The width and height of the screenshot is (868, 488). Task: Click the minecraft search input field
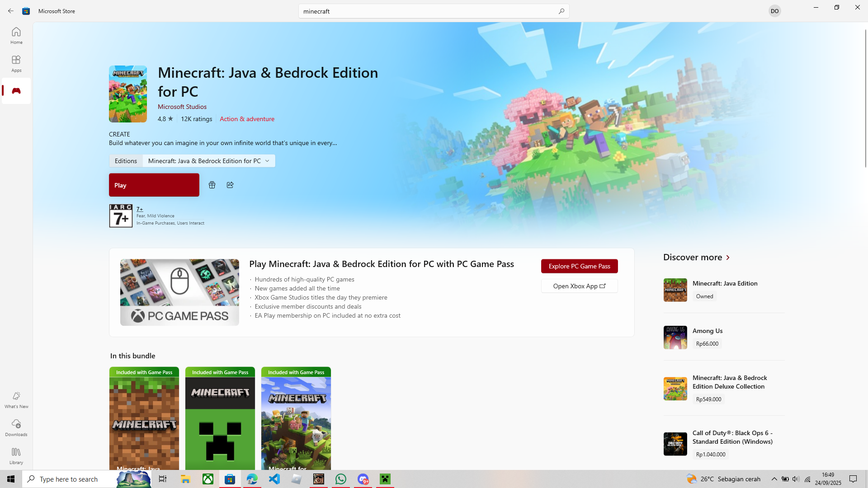[x=427, y=11]
